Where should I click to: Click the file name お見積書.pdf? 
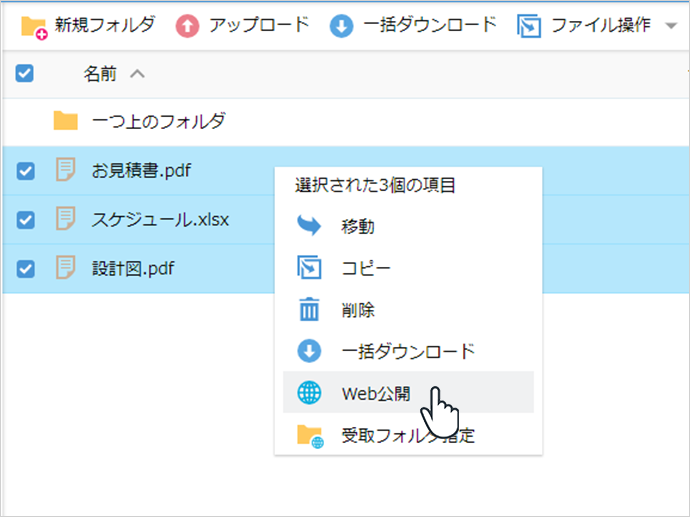coord(141,170)
